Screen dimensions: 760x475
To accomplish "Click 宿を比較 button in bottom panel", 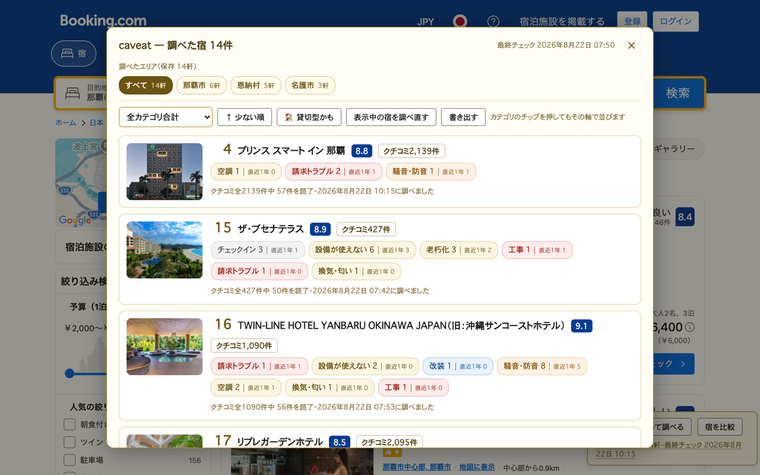I will click(720, 427).
